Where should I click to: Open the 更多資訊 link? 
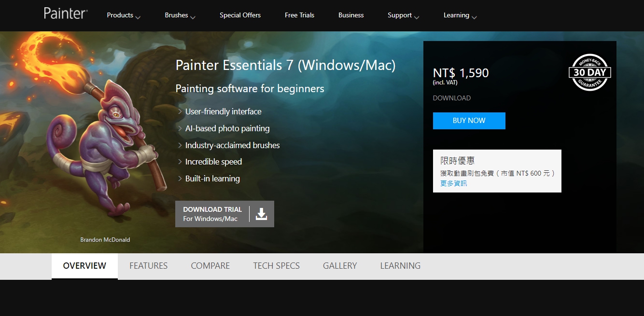(x=453, y=183)
